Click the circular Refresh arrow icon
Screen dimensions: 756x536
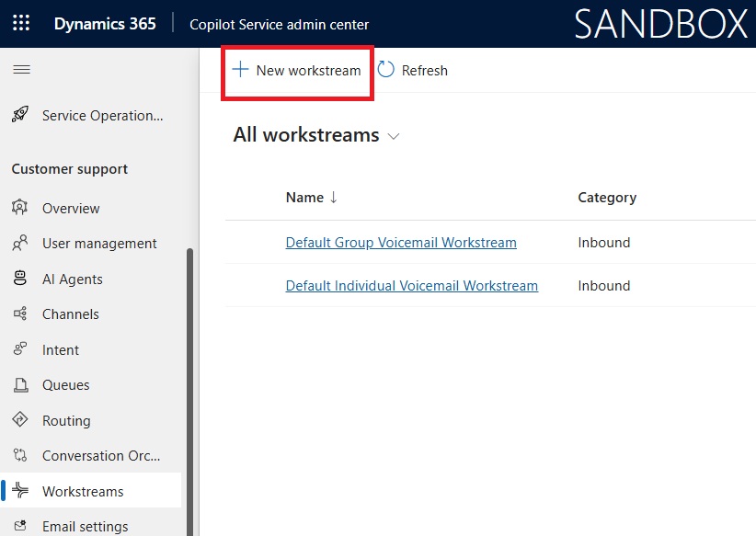385,69
